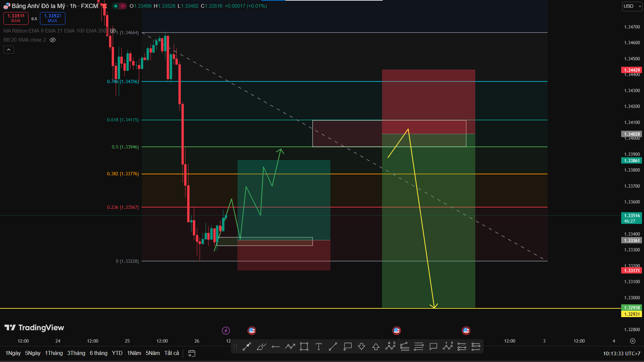Hide the BB 20 SMA indicator
The width and height of the screenshot is (644, 362).
tap(53, 40)
